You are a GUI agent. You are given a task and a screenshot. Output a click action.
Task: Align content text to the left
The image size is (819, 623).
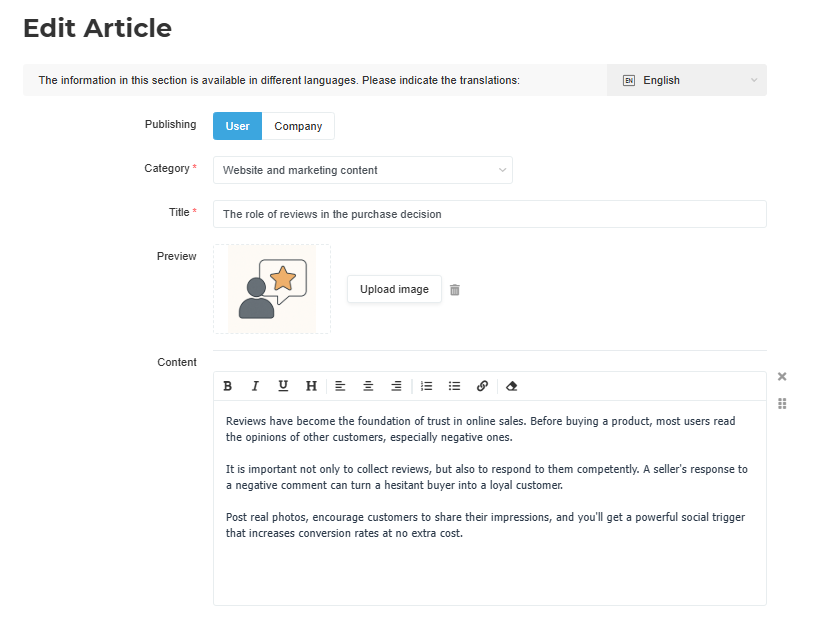pos(340,386)
